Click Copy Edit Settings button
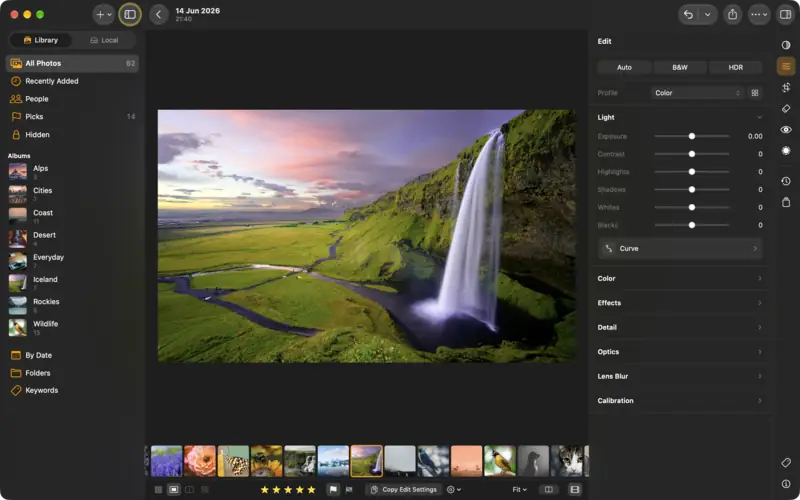The image size is (800, 500). click(404, 490)
